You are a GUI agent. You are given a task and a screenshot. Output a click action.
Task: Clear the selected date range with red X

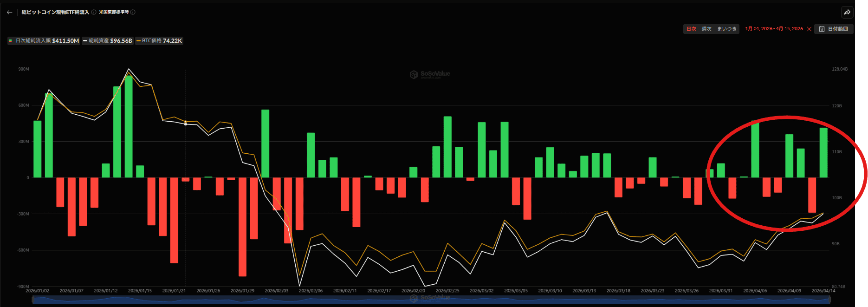click(x=809, y=29)
